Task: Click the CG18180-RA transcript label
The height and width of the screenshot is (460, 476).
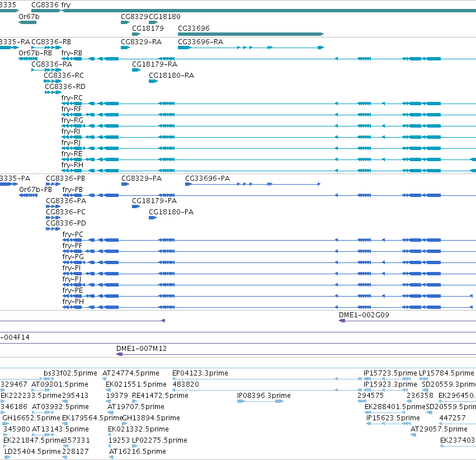Action: (172, 76)
